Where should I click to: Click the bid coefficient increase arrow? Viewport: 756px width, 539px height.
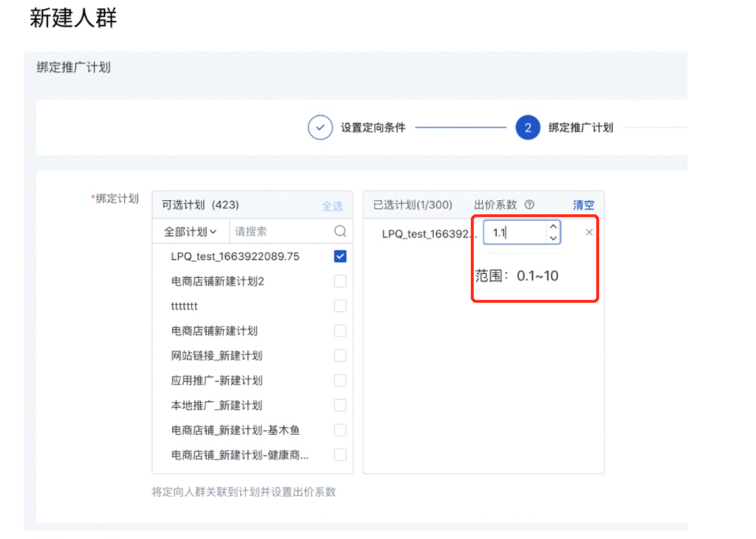tap(553, 227)
